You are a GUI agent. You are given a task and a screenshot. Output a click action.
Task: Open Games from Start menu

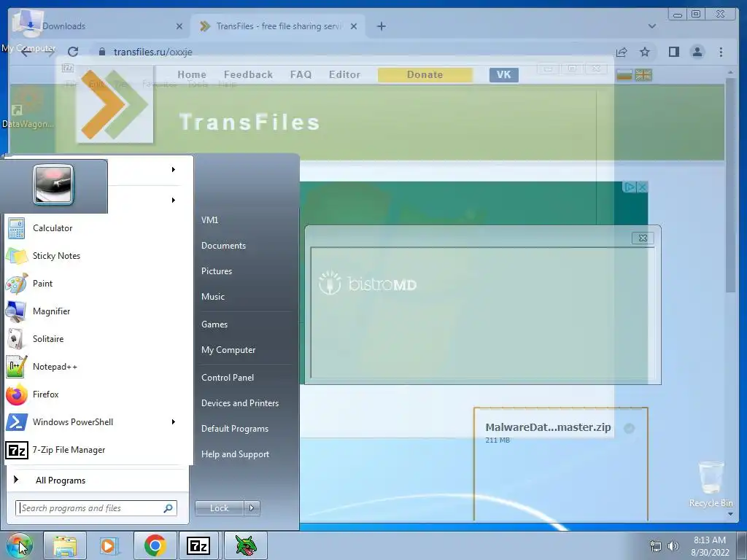(214, 324)
